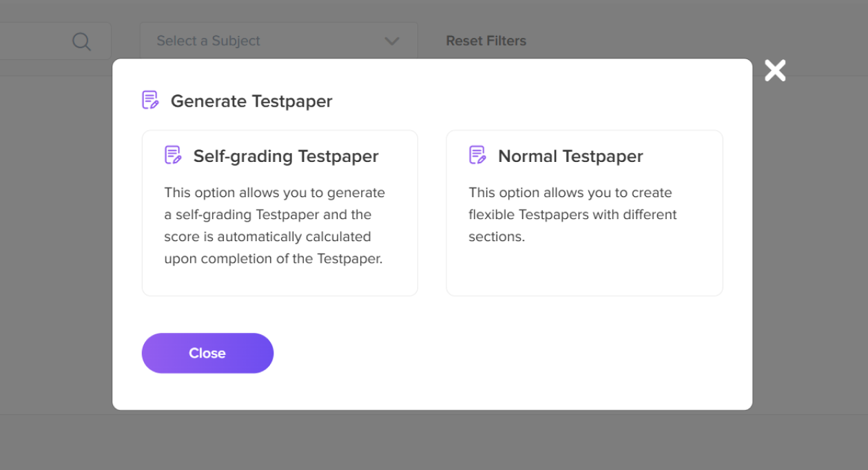Click the Generate Testpaper dialog heading
This screenshot has height=470, width=868.
(251, 101)
